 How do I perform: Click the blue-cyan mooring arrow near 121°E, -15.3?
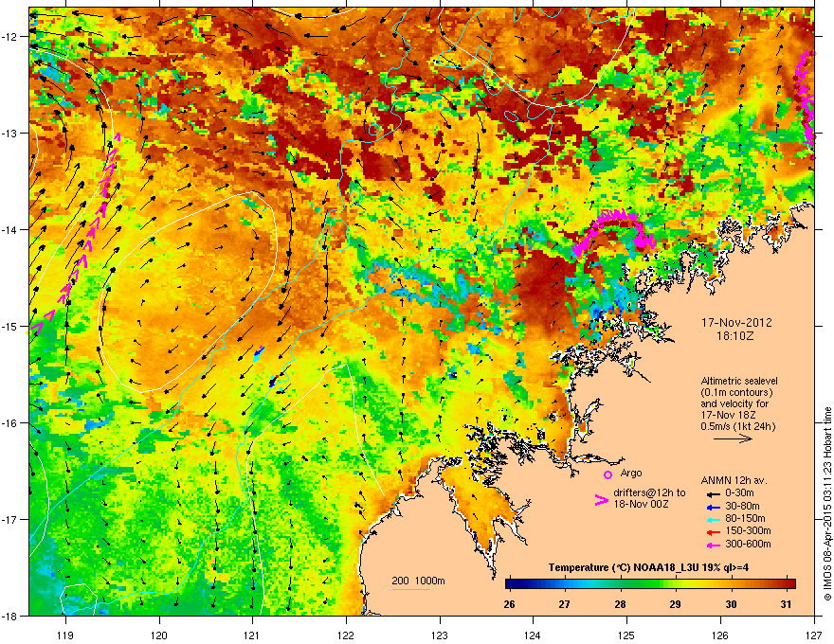259,353
